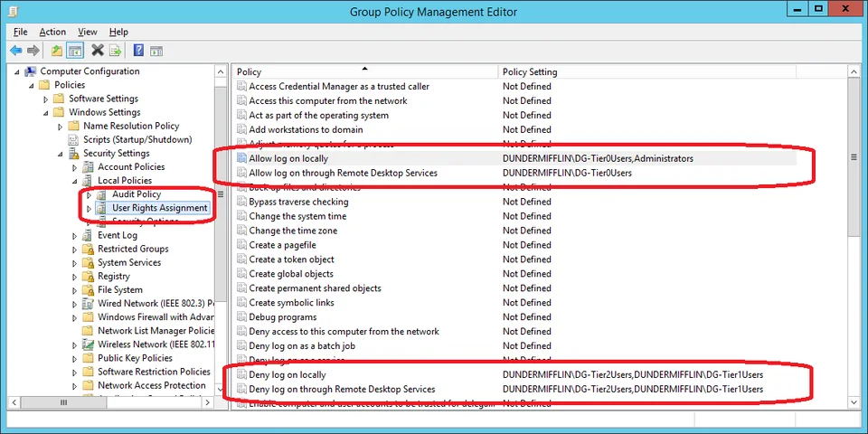Collapse the Computer Configuration node
868x434 pixels.
[16, 72]
